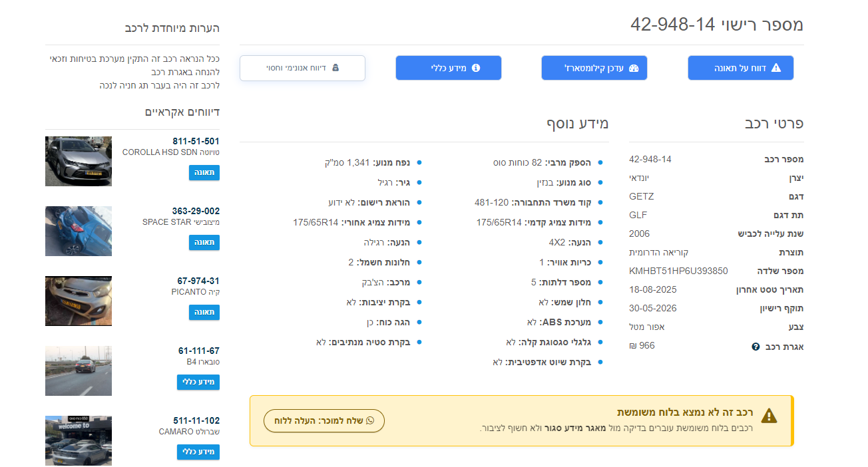Click מידע כללי tag under Chevrolet Camaro
The image size is (868, 467).
pyautogui.click(x=198, y=452)
